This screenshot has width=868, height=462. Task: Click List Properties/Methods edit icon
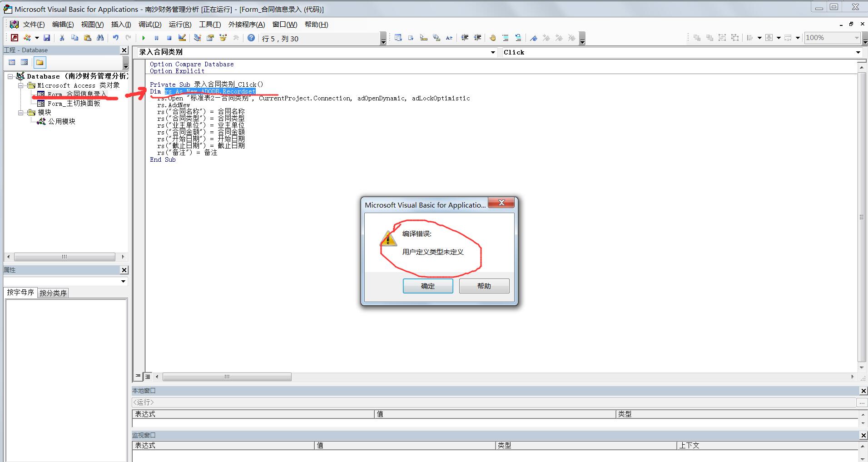pyautogui.click(x=398, y=38)
